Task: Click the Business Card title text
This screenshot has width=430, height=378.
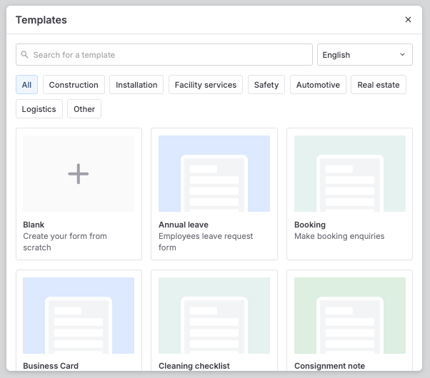Action: (51, 366)
